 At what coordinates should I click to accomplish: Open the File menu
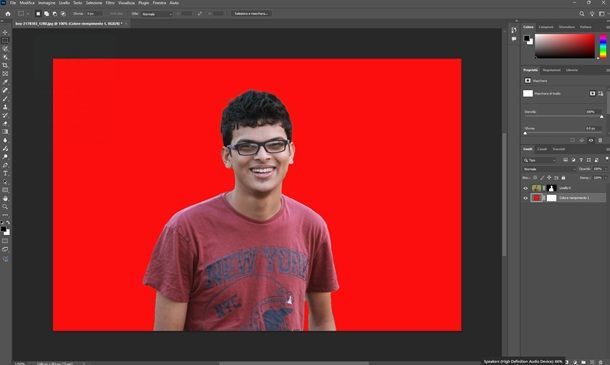tap(13, 3)
